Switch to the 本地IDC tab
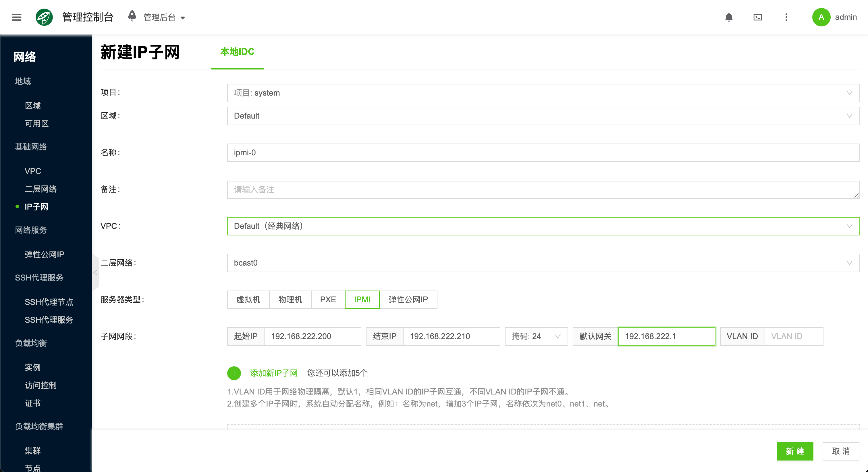Image resolution: width=868 pixels, height=472 pixels. click(x=237, y=52)
